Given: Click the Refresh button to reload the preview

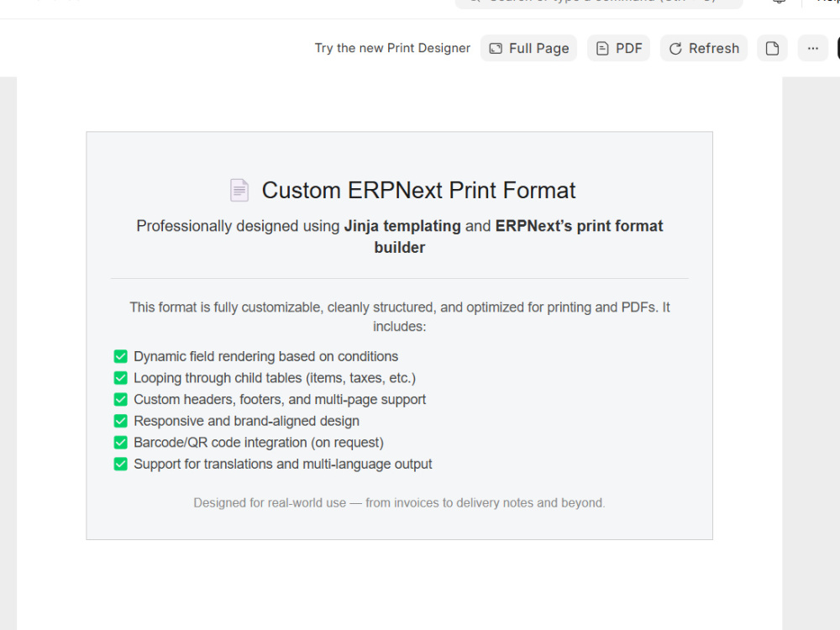Looking at the screenshot, I should point(704,48).
